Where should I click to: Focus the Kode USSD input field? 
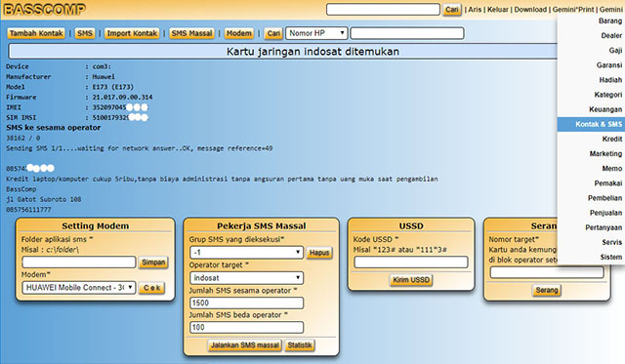pos(411,263)
